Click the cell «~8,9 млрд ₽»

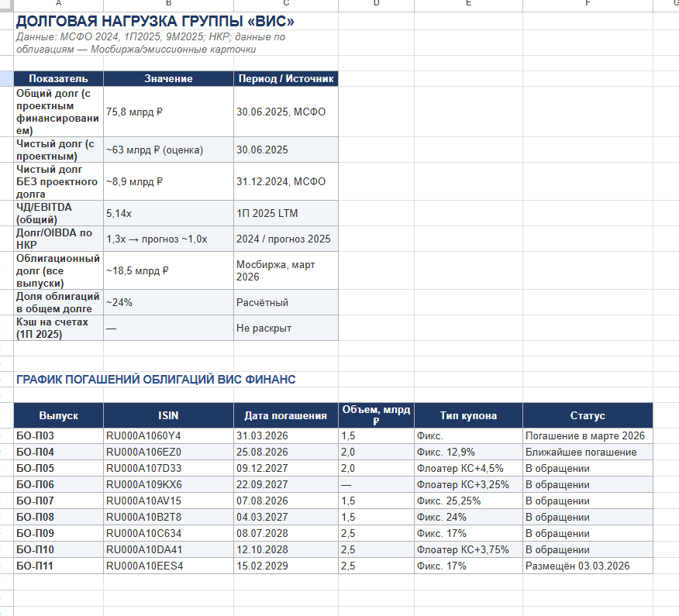[x=168, y=181]
